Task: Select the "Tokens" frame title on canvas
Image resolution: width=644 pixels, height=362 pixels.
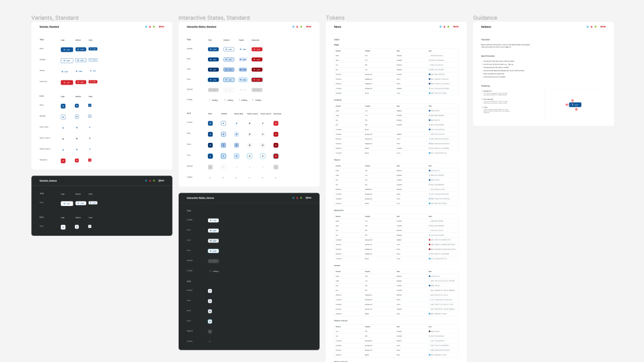Action: click(x=335, y=18)
